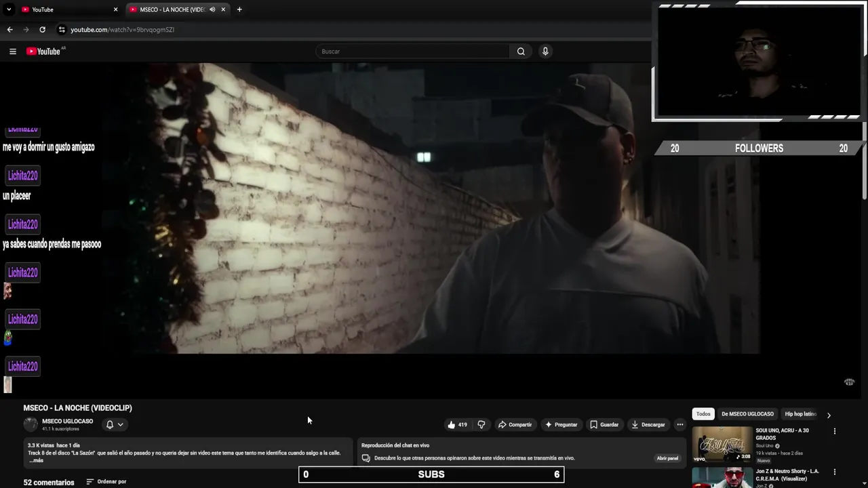The height and width of the screenshot is (488, 868).
Task: Select the De MSECO UGLOCASO chip
Action: 747,414
